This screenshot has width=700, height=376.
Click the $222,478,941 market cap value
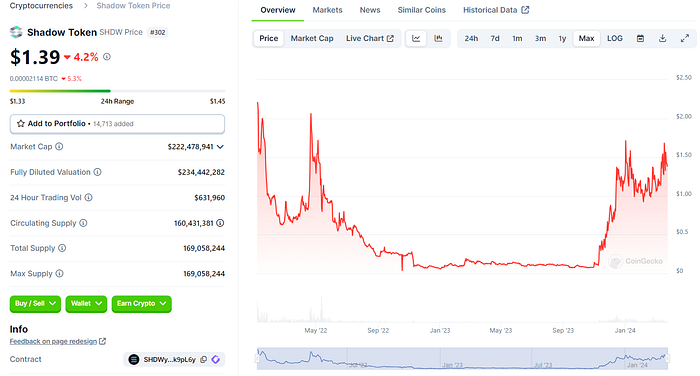pyautogui.click(x=190, y=146)
